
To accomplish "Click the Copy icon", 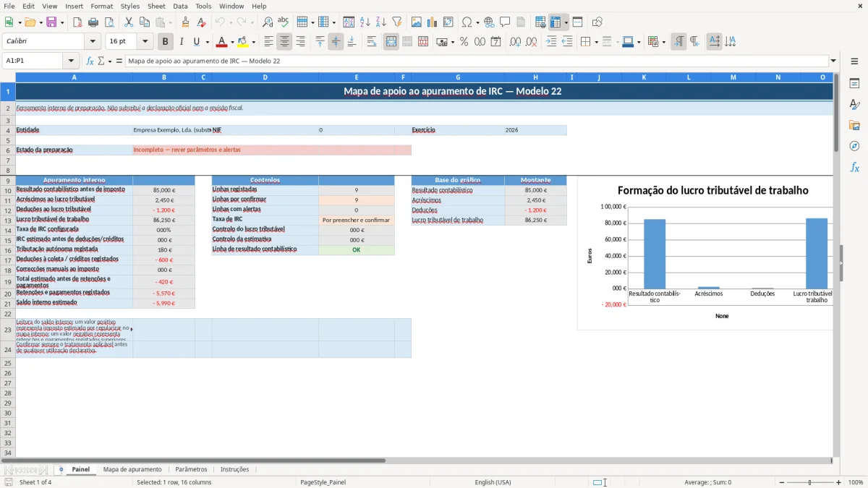I will (144, 22).
